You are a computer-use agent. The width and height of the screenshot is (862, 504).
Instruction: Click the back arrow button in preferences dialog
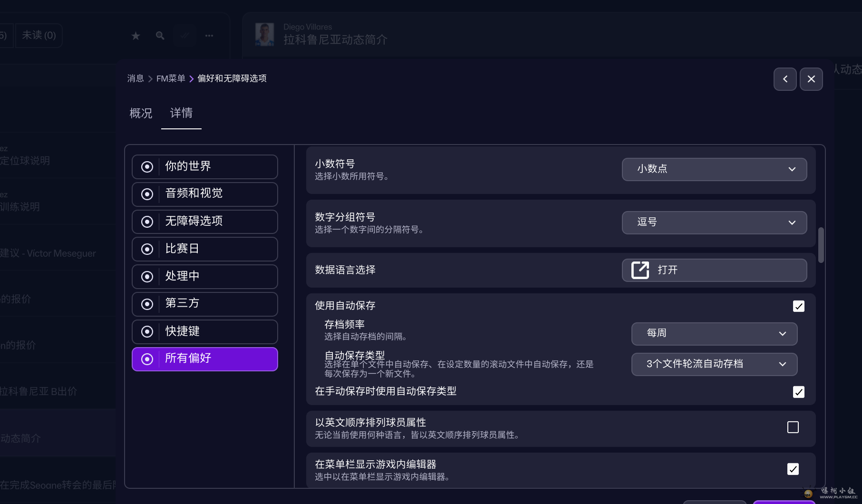785,79
